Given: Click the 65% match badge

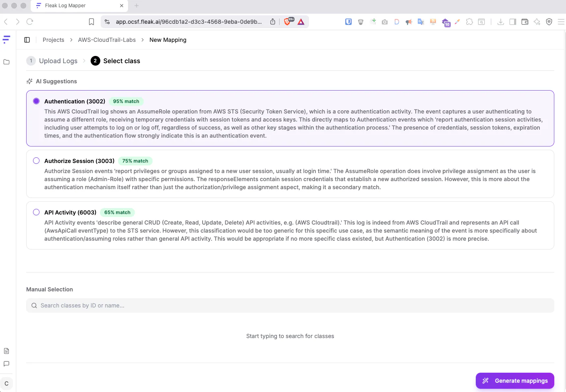Looking at the screenshot, I should [x=117, y=213].
